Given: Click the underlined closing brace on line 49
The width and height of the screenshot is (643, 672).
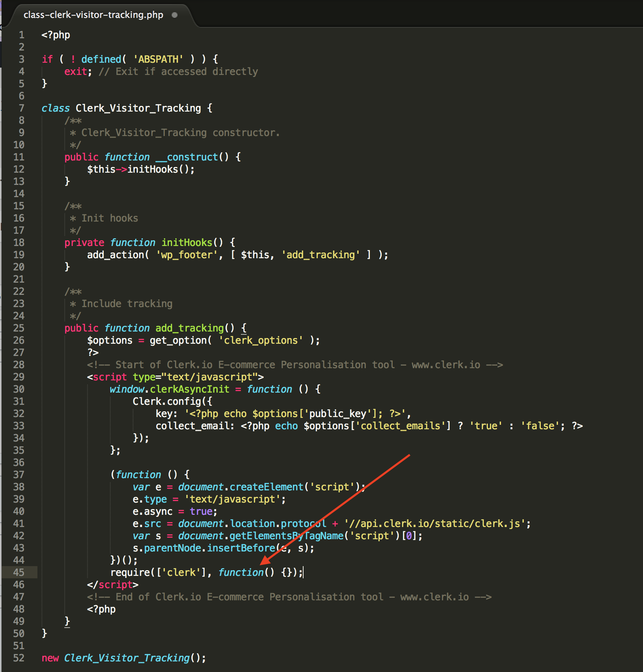Looking at the screenshot, I should [x=67, y=621].
